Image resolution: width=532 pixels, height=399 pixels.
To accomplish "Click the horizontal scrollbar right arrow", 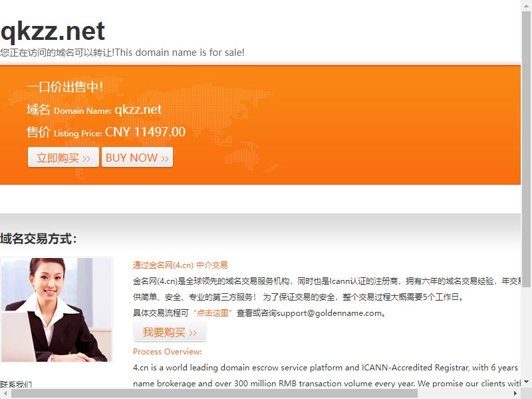I will [515, 393].
